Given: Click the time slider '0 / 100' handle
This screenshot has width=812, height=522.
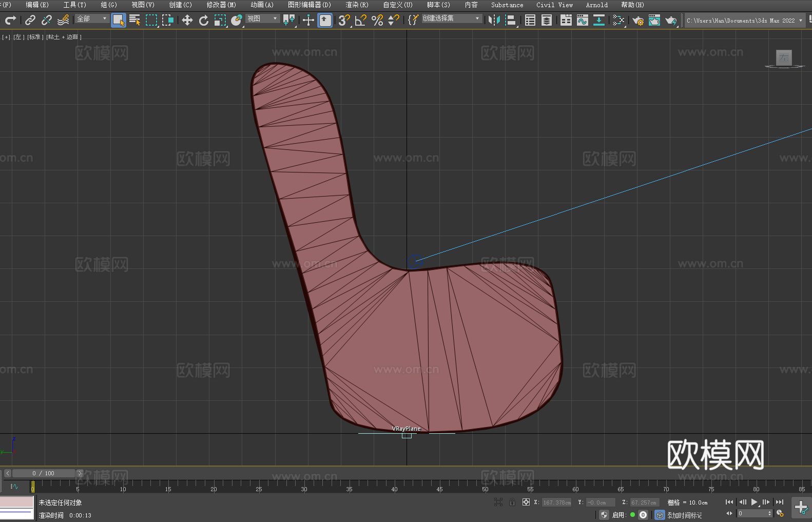Looking at the screenshot, I should (44, 473).
